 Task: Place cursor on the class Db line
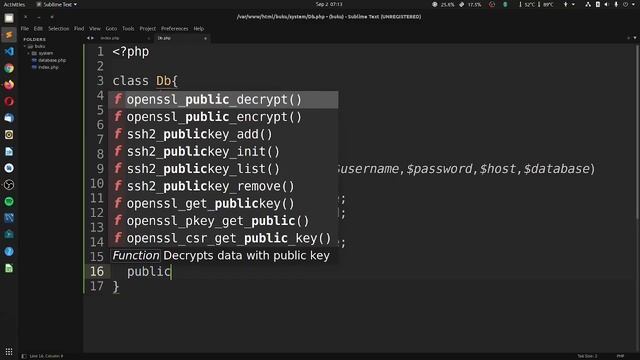point(145,81)
